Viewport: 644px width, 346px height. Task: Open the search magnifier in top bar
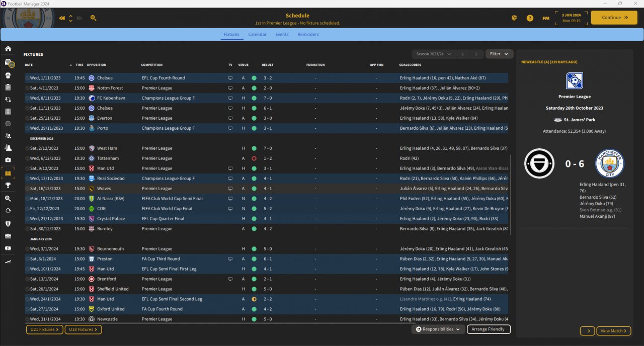coord(93,18)
